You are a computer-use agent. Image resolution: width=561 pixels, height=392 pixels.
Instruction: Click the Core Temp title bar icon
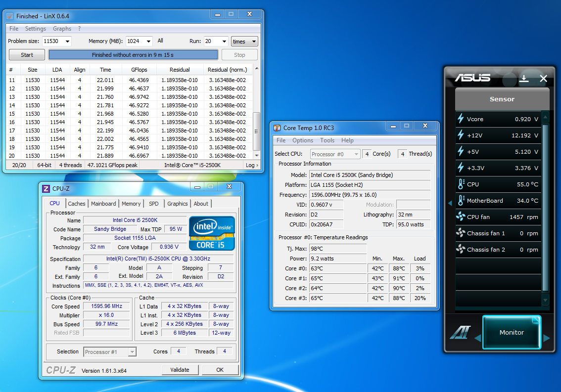[x=277, y=128]
